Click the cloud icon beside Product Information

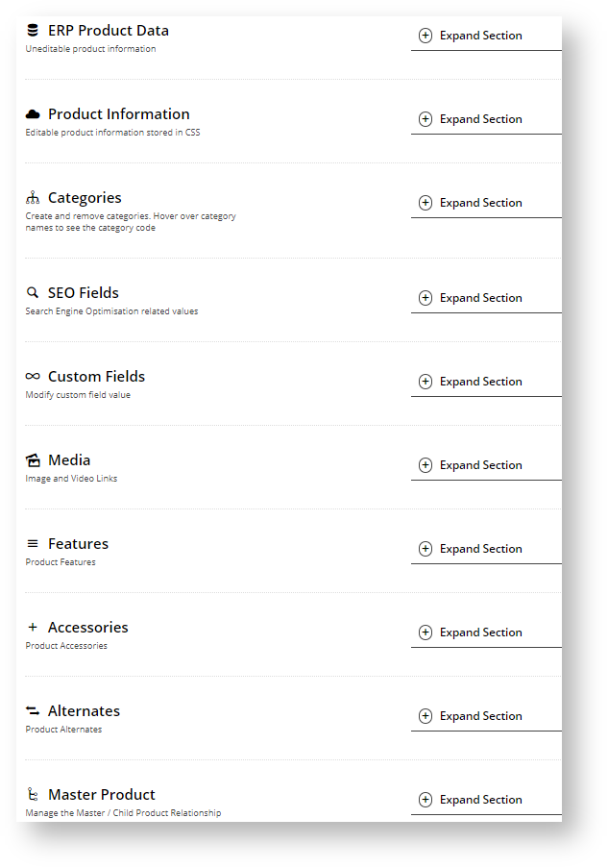point(33,114)
